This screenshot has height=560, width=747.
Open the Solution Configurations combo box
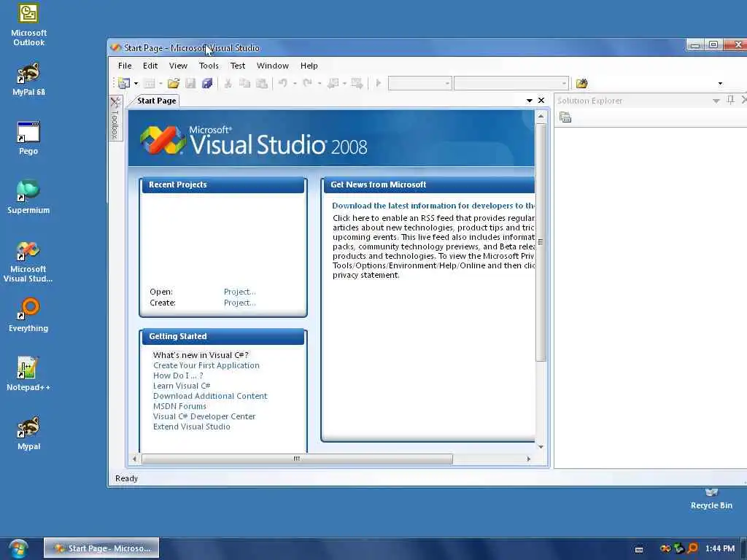(419, 83)
